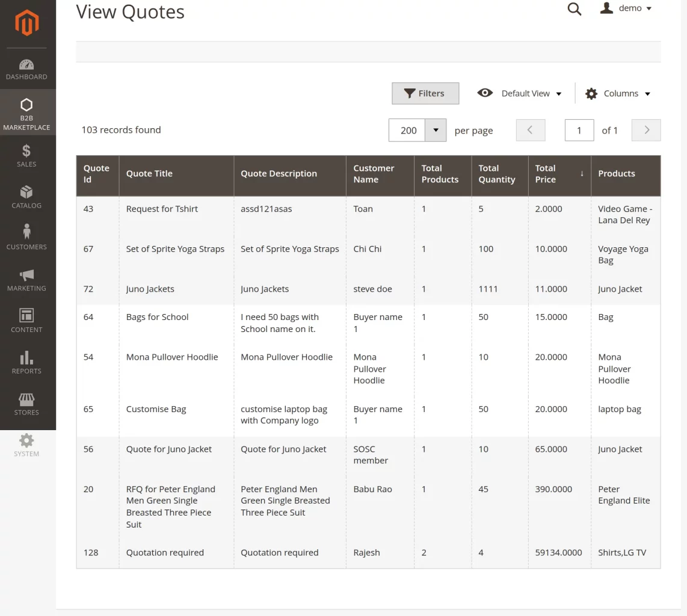
Task: Open the Content menu item
Action: point(26,321)
